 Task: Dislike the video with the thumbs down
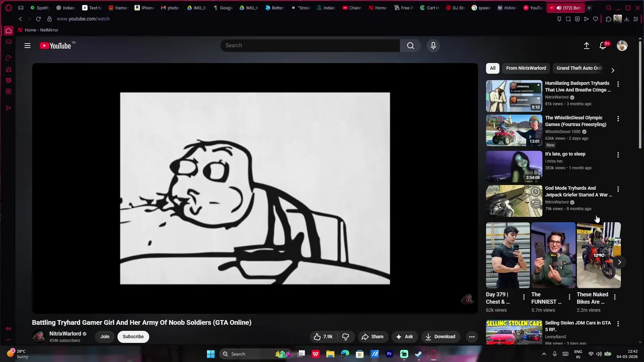pos(346,337)
